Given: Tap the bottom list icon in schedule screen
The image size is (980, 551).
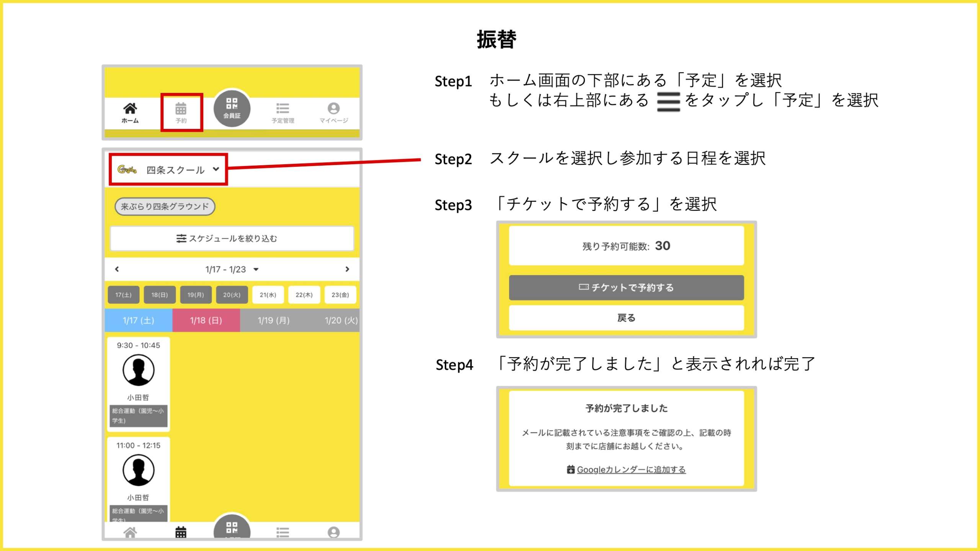Looking at the screenshot, I should (283, 531).
